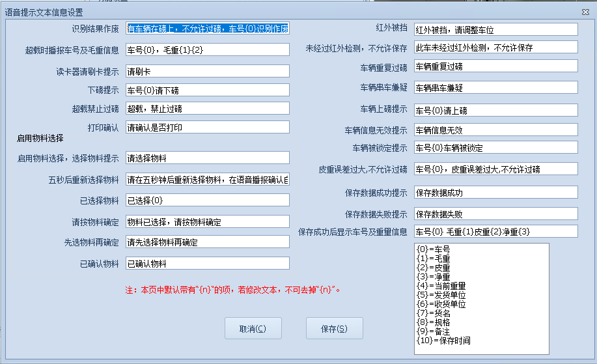Click the {10}=保存时间 line in the legend box
Image resolution: width=597 pixels, height=364 pixels.
pos(443,341)
